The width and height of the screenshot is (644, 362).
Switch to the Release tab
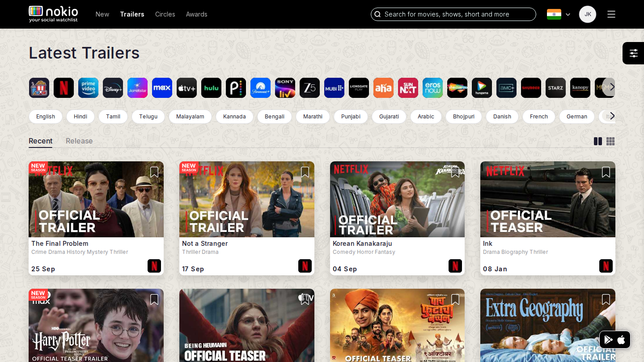(x=79, y=141)
